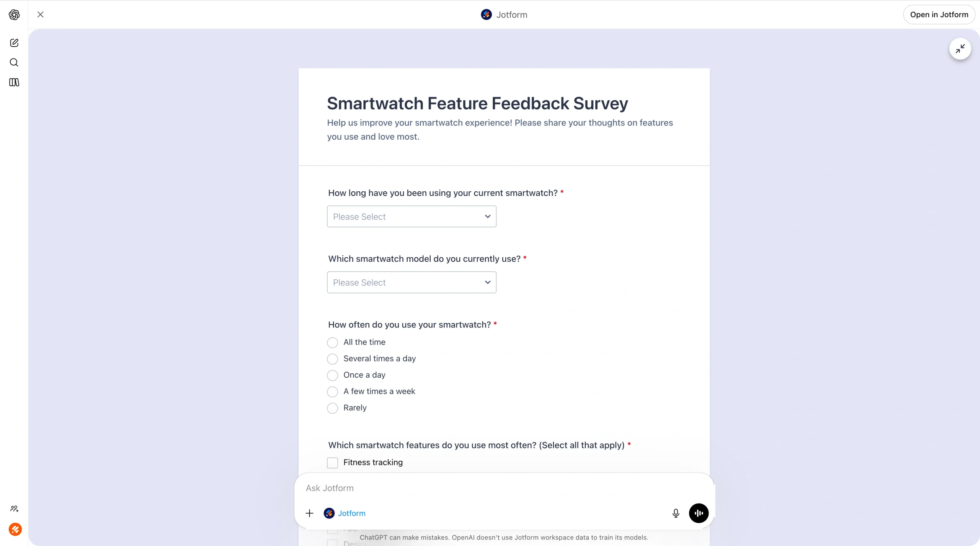The width and height of the screenshot is (980, 546).
Task: Start dictation with the microphone icon
Action: click(x=675, y=513)
